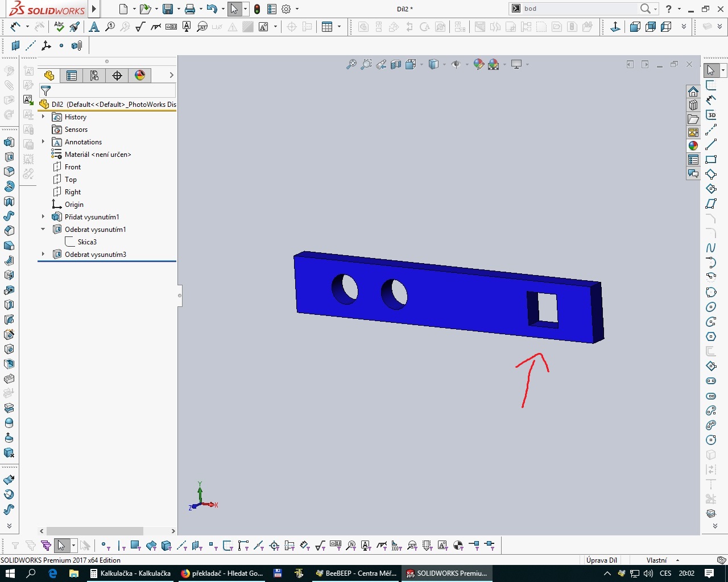Click the filter icon in feature tree

click(x=46, y=91)
